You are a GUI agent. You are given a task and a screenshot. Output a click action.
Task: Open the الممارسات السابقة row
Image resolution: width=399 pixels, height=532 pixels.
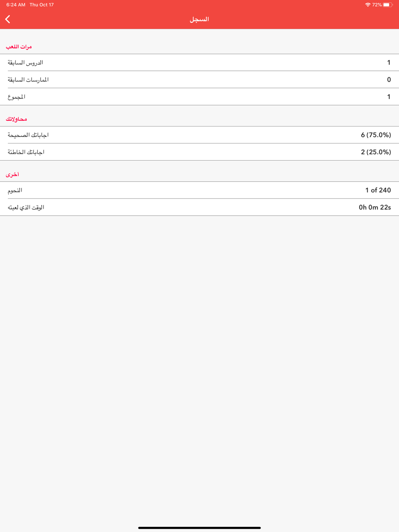[199, 80]
